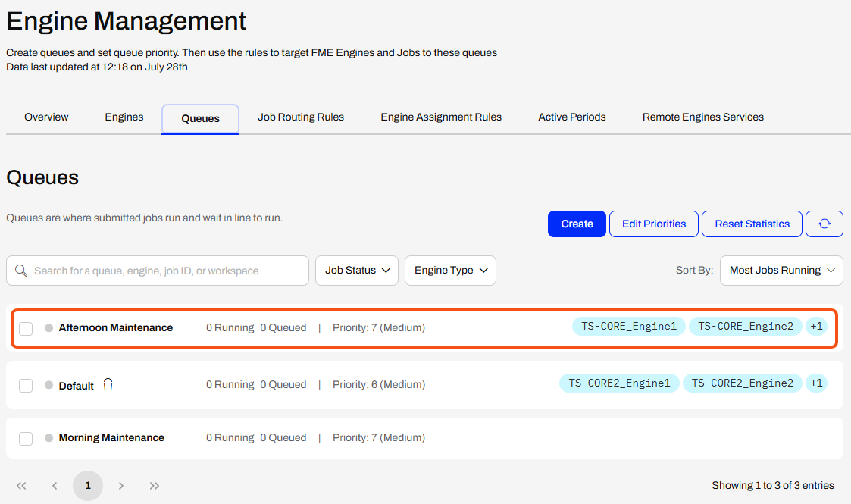Image resolution: width=851 pixels, height=504 pixels.
Task: Click the TS-CORE_Engine1 tag
Action: [x=628, y=326]
